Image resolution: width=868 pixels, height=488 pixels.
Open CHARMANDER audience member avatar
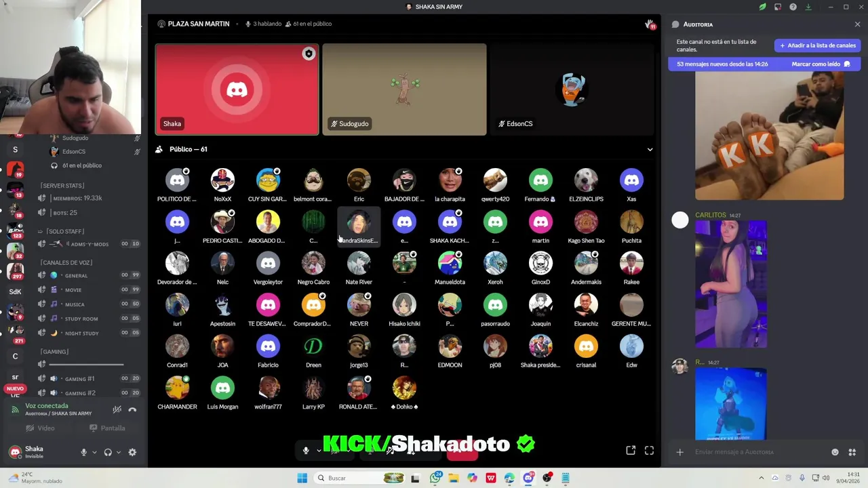[177, 388]
